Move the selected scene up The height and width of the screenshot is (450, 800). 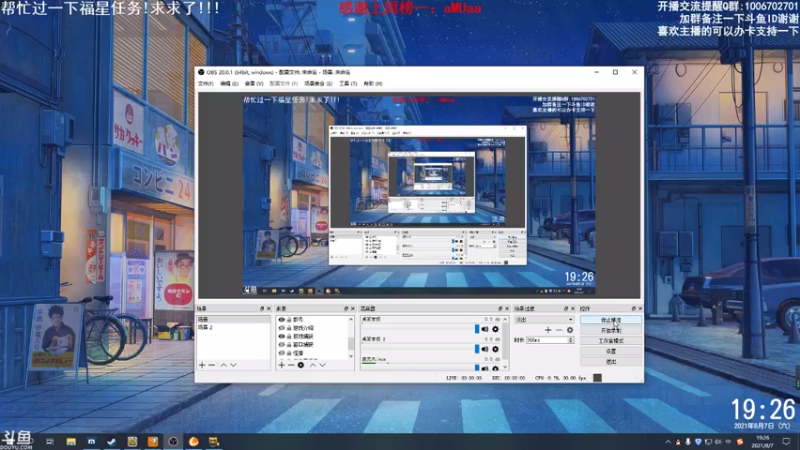point(223,365)
